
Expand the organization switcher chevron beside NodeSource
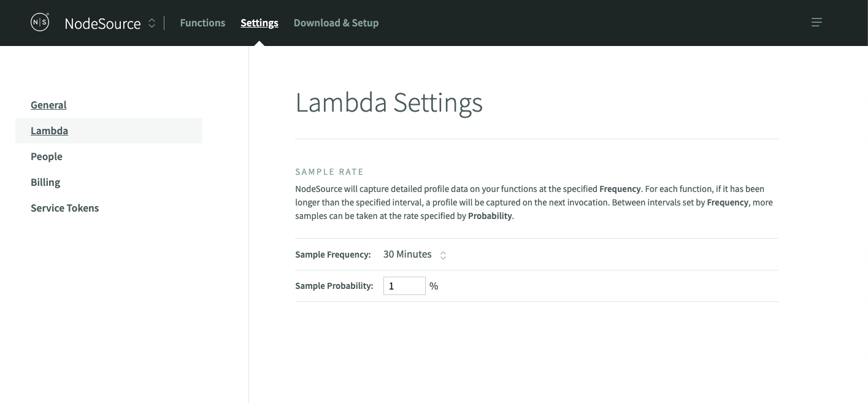pyautogui.click(x=152, y=23)
